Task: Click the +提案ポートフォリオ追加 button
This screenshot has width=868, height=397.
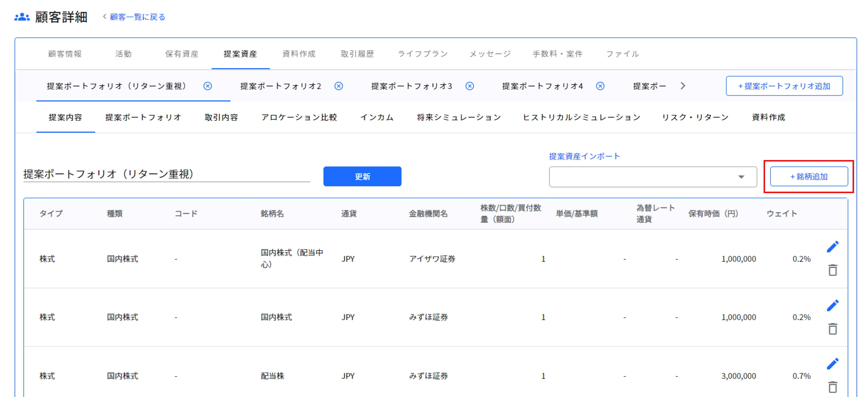Action: coord(784,86)
